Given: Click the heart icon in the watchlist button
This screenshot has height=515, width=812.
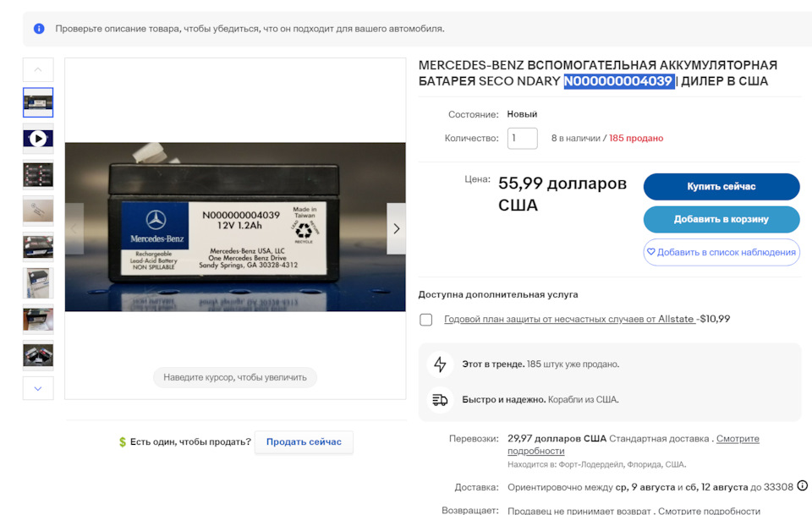Looking at the screenshot, I should [x=650, y=252].
